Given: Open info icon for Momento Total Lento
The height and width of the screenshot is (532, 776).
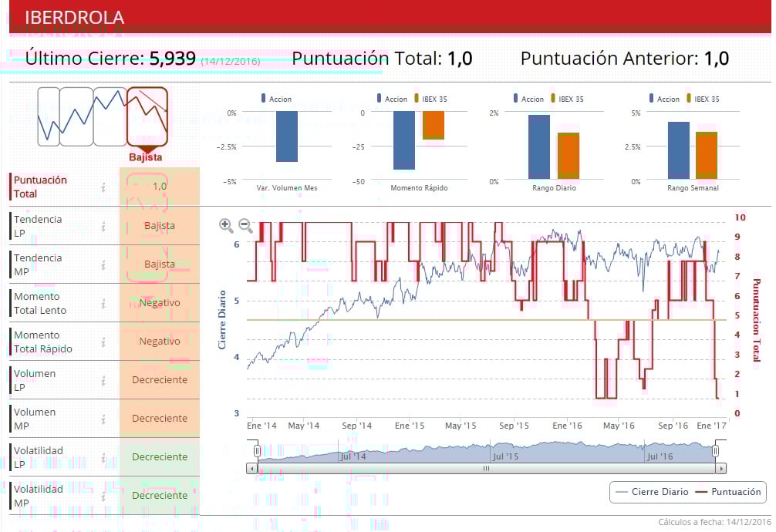Looking at the screenshot, I should [x=103, y=303].
